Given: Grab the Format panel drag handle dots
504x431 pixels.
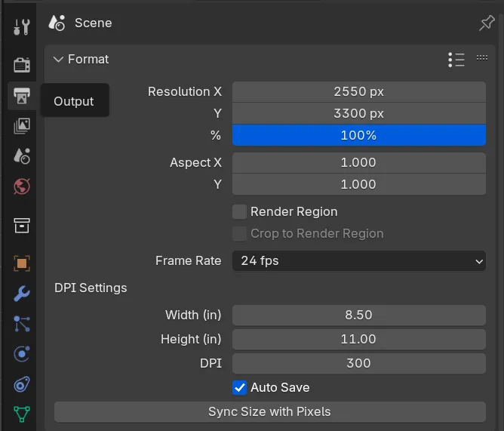Looking at the screenshot, I should click(482, 58).
